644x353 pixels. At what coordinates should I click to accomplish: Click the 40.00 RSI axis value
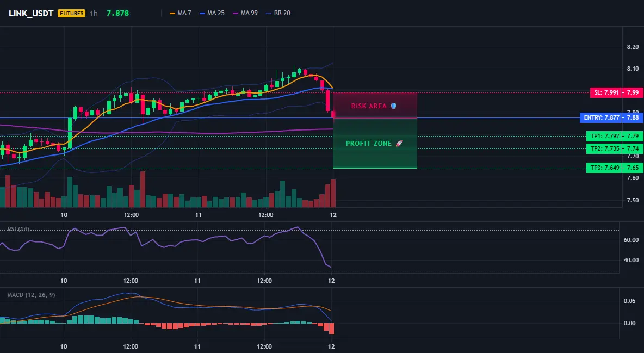(x=631, y=260)
